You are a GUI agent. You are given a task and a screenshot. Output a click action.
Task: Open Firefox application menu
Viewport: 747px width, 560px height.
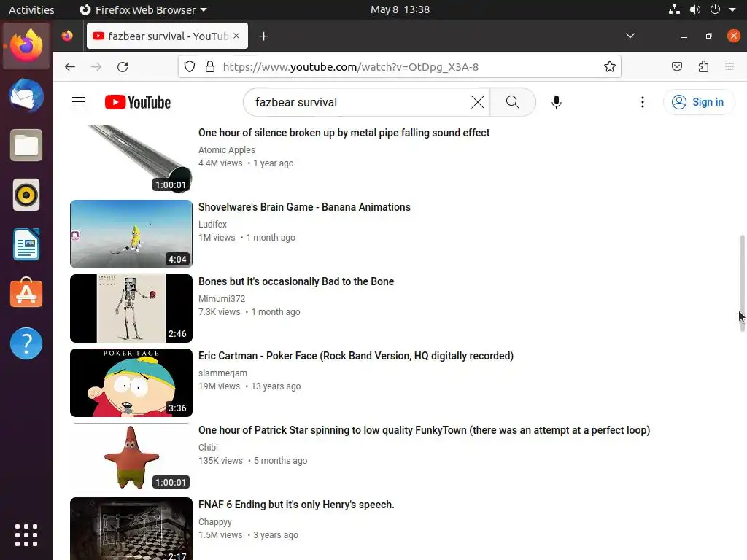coord(729,66)
